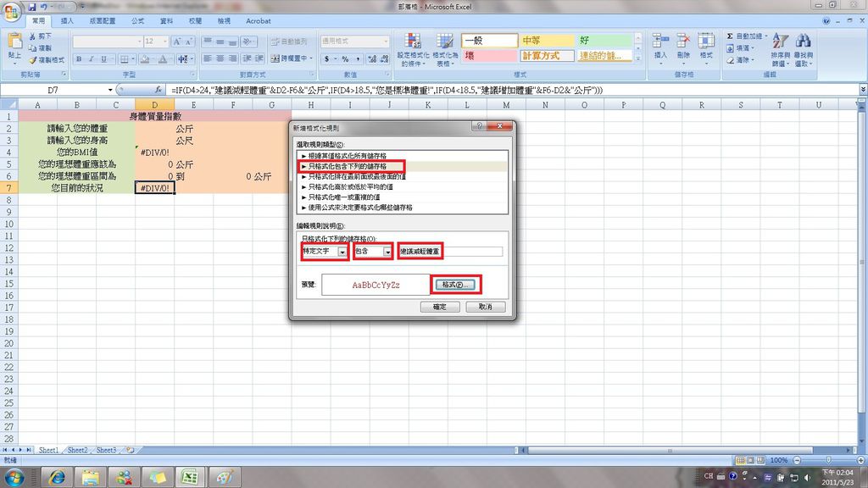Click Internet Explorer icon in taskbar

[x=57, y=477]
